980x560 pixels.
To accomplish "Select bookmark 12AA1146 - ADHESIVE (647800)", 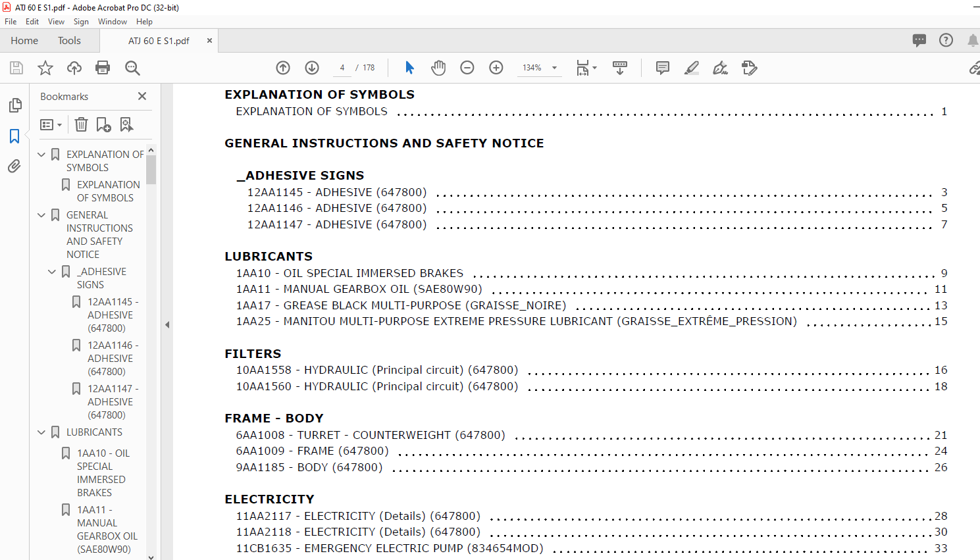I will tap(113, 359).
